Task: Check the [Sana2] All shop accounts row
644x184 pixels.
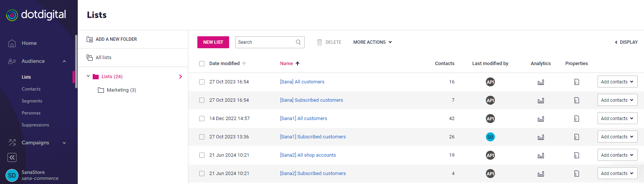Action: coord(202,155)
